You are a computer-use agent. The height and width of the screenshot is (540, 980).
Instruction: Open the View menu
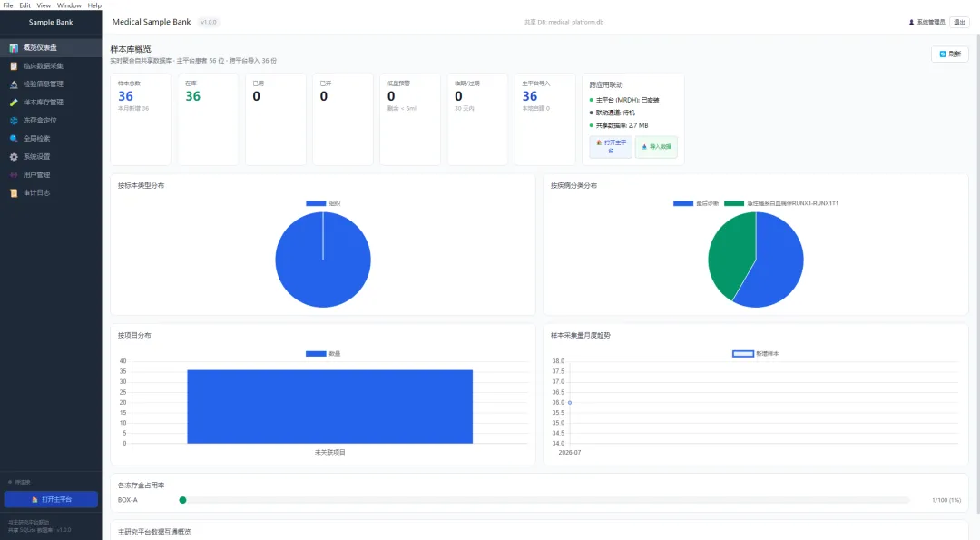coord(44,5)
